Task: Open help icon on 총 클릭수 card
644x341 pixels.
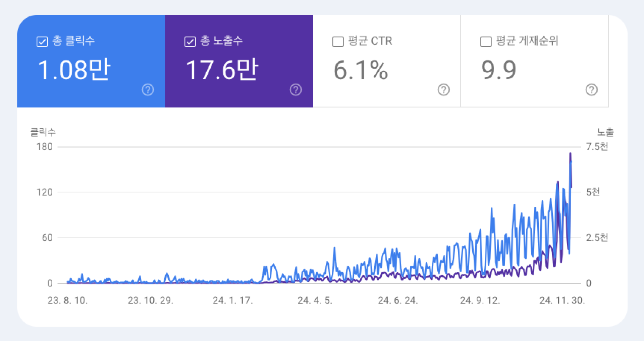Action: pos(148,90)
